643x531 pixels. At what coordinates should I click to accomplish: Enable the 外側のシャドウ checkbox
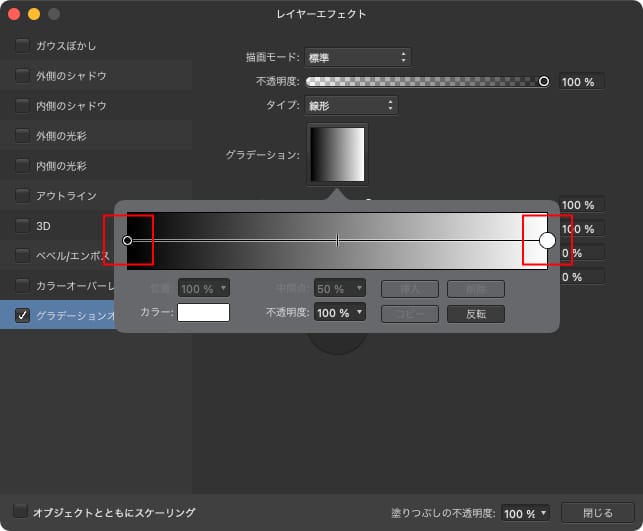[22, 76]
